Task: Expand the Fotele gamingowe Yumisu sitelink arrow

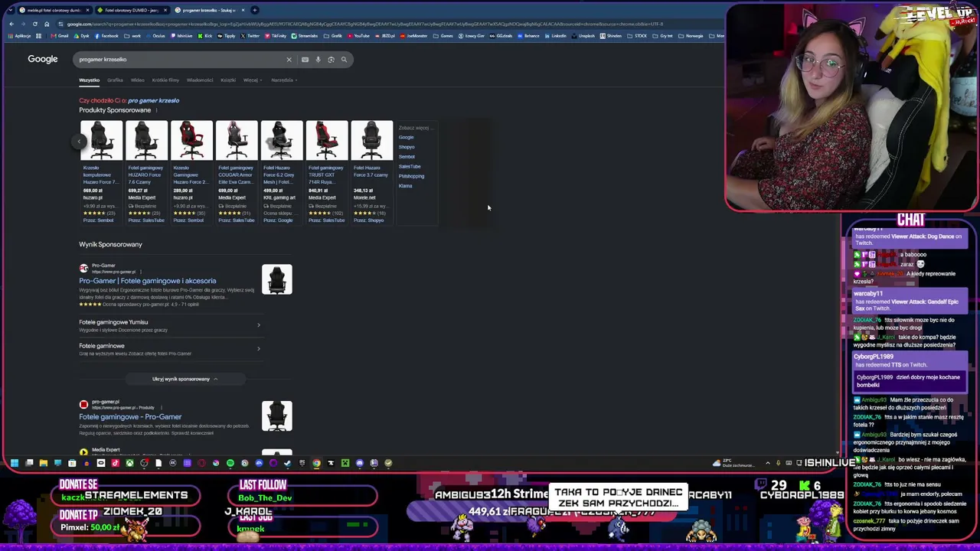Action: [x=259, y=325]
